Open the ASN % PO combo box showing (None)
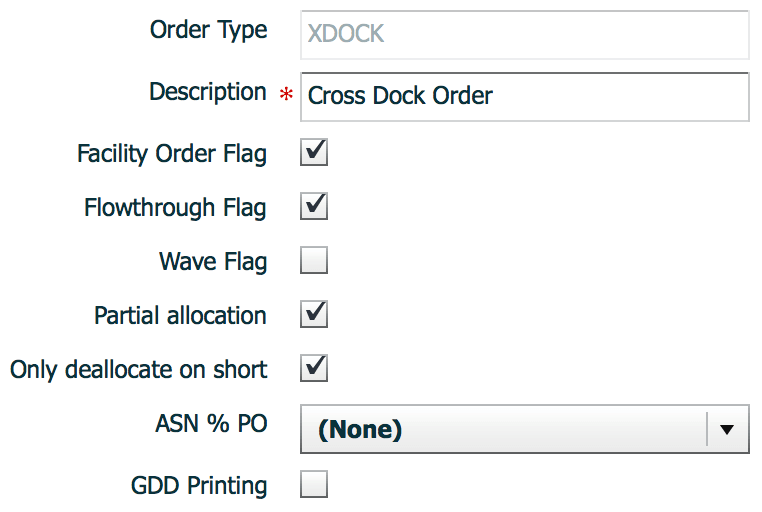The image size is (762, 512). (x=503, y=430)
